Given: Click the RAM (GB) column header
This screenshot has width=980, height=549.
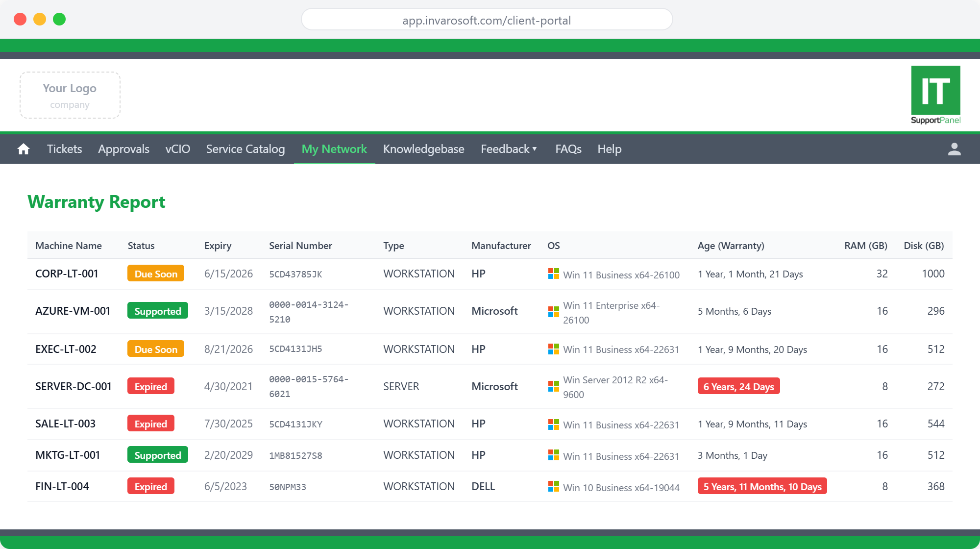Looking at the screenshot, I should point(866,246).
